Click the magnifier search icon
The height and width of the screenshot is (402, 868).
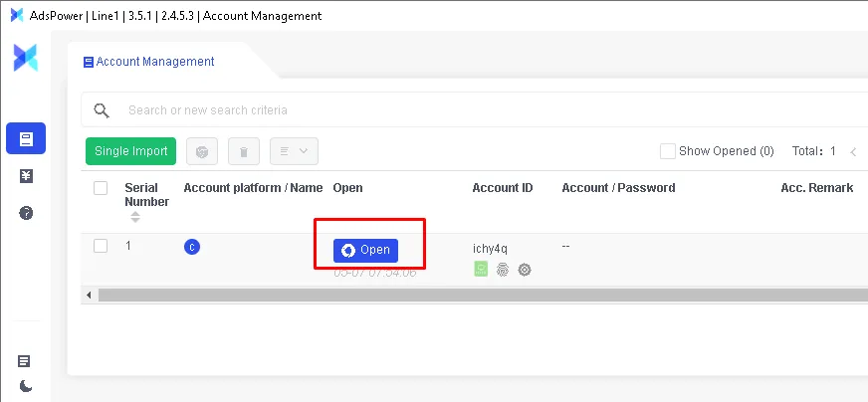coord(102,110)
